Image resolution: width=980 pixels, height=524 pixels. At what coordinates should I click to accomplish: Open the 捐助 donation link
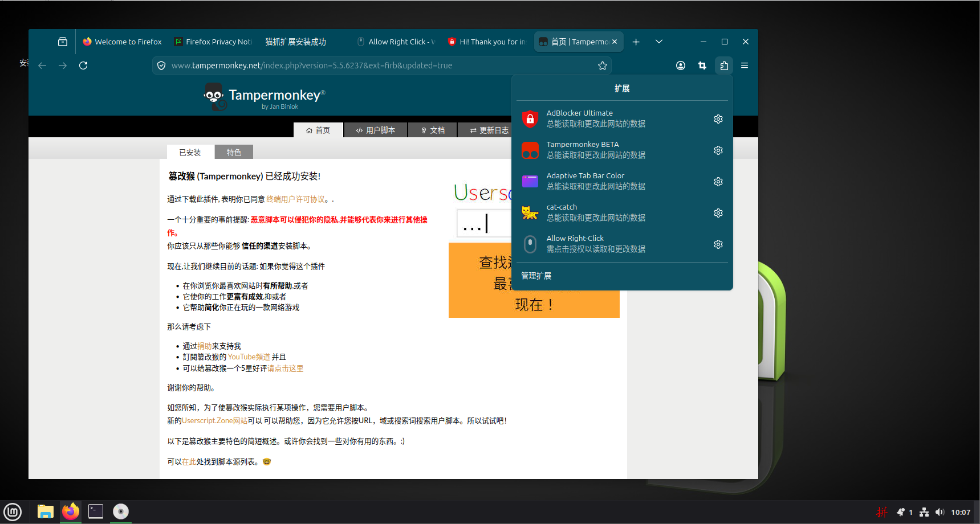pos(205,346)
